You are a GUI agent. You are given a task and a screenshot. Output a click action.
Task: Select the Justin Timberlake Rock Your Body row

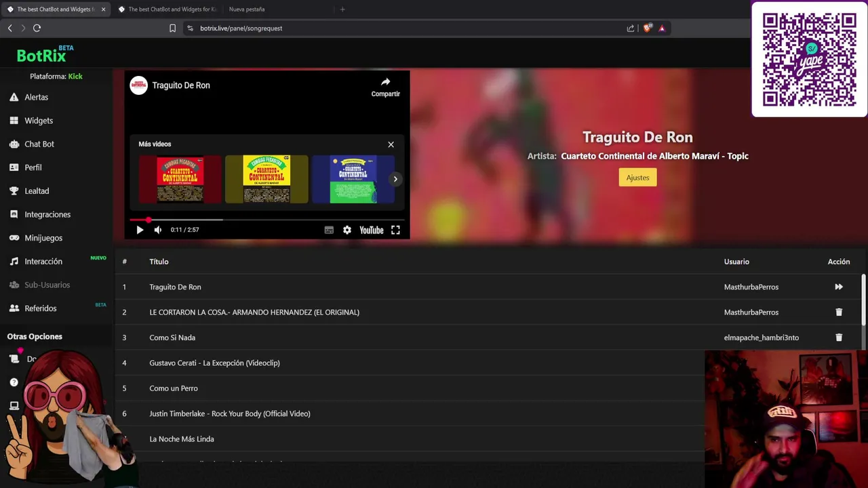[410, 413]
